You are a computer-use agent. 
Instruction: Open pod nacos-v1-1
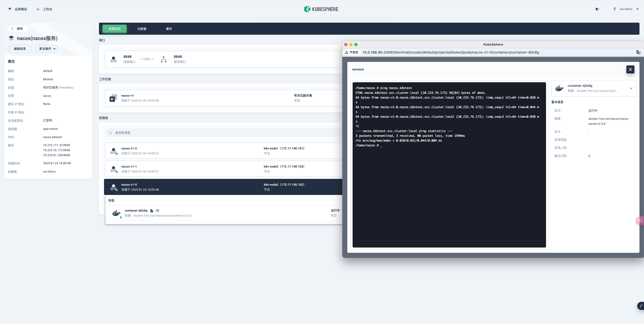[129, 167]
